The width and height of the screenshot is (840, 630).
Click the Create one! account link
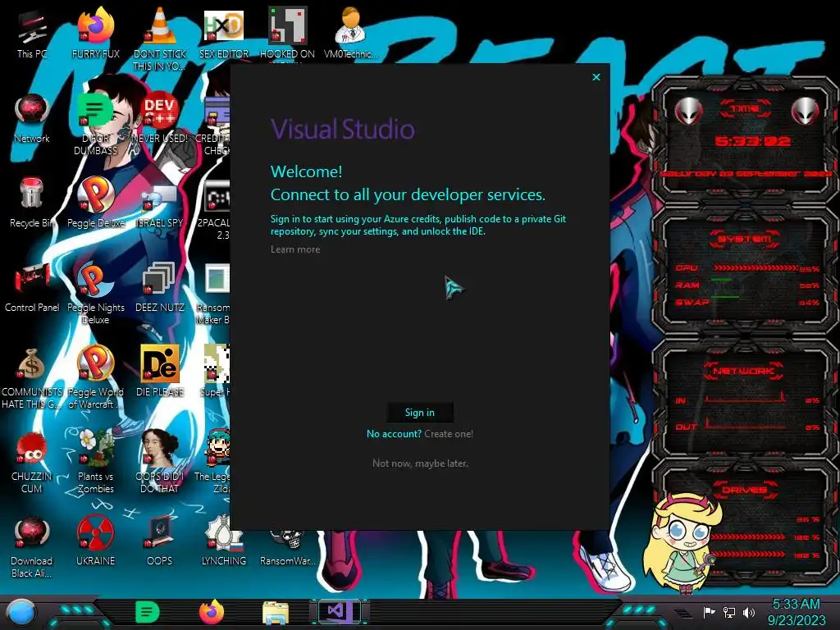[449, 434]
